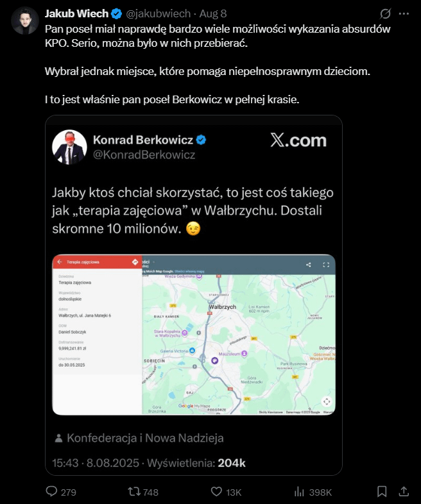Bookmark this post
421x504 pixels.
click(382, 491)
